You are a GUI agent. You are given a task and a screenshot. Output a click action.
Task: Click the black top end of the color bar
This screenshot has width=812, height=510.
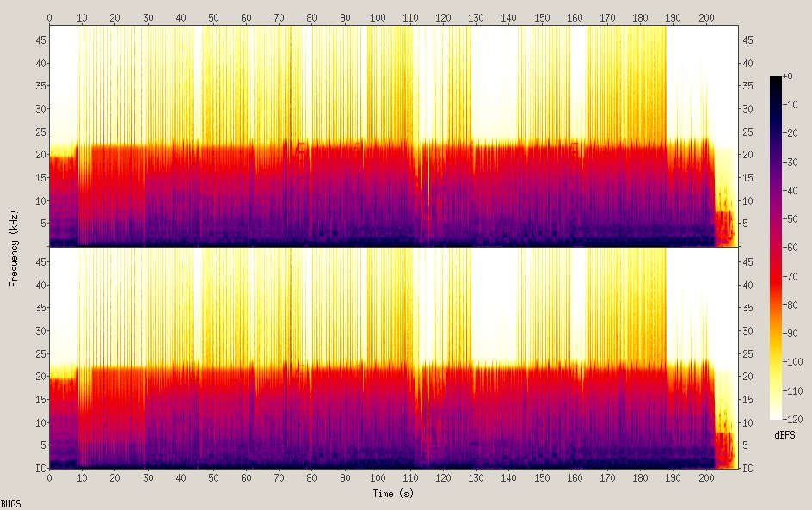coord(776,80)
